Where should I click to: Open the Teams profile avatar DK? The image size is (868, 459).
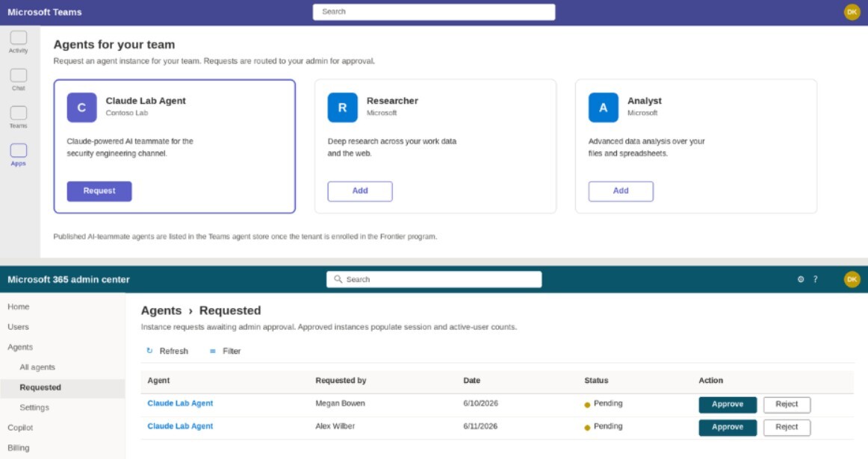[x=852, y=12]
